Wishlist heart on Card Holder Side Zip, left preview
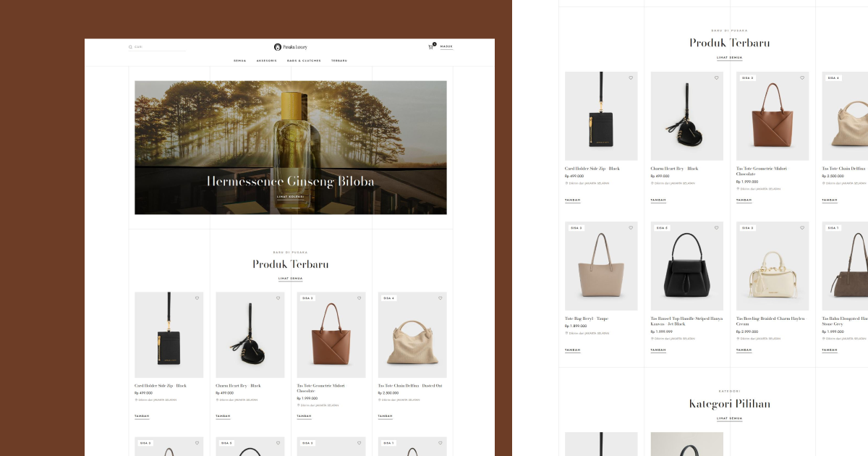This screenshot has width=868, height=456. 197,298
